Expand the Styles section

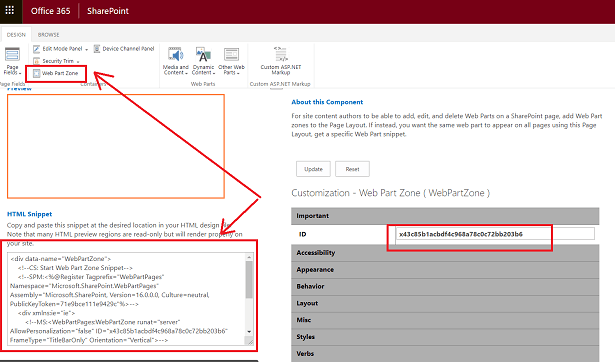pos(445,337)
